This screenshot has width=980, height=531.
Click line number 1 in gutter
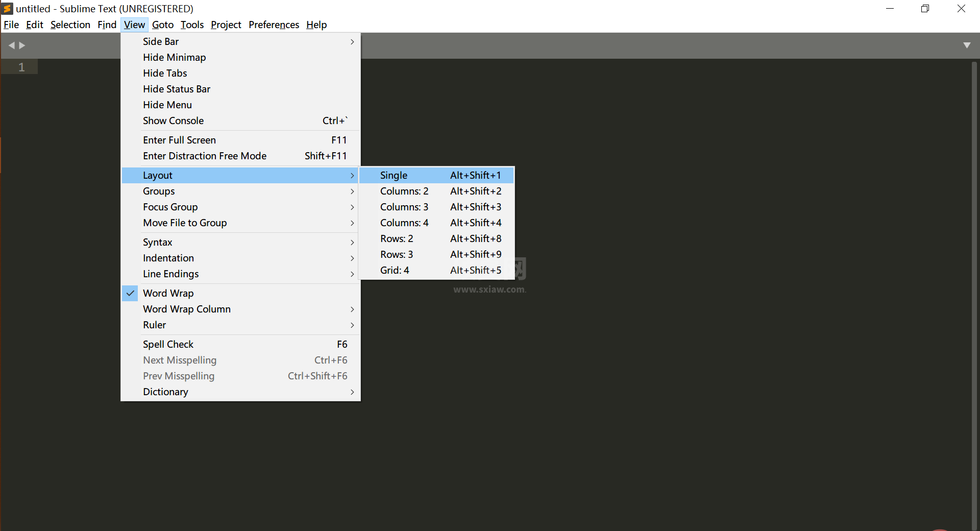click(x=21, y=67)
